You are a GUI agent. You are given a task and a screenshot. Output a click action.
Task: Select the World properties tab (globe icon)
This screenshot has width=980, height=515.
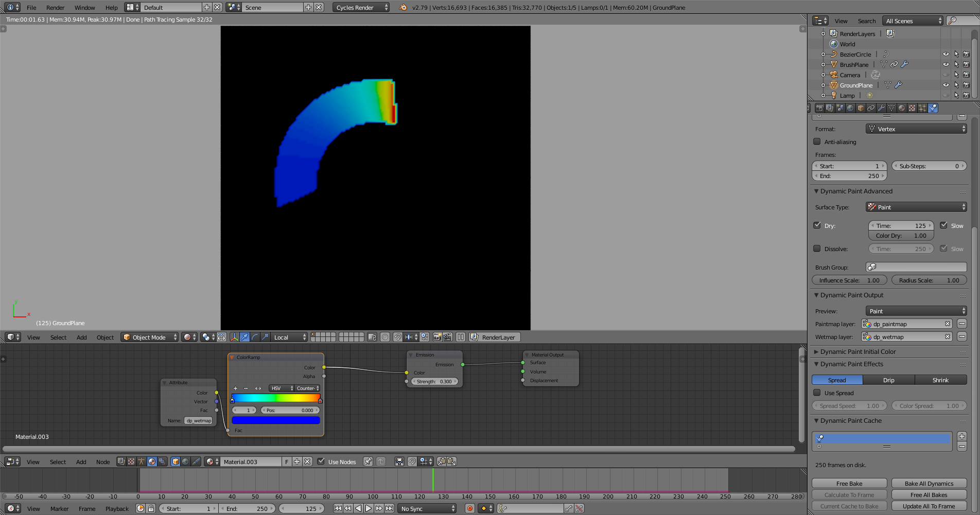point(850,108)
